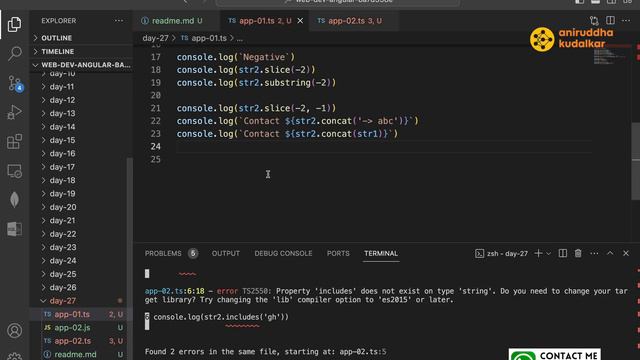Switch to the OUTPUT panel tab
This screenshot has height=360, width=640.
(x=226, y=253)
